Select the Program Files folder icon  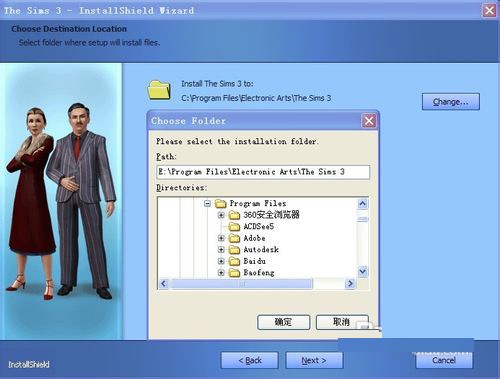coord(220,203)
